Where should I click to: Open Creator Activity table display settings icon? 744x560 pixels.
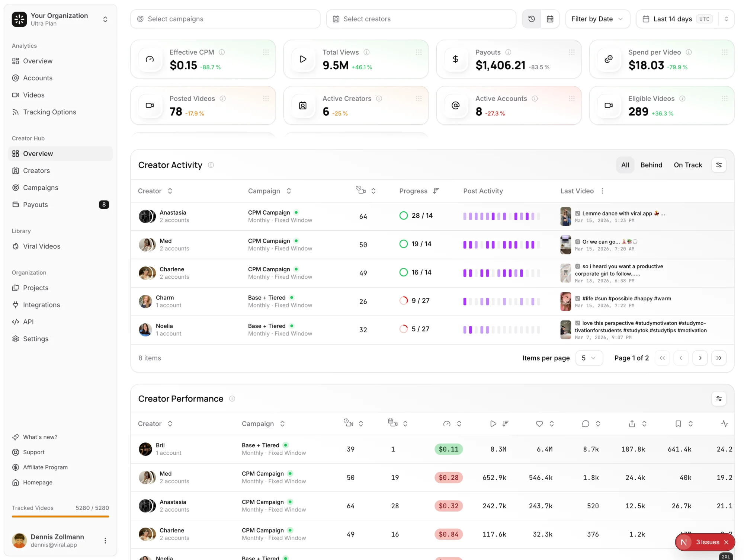coord(719,165)
